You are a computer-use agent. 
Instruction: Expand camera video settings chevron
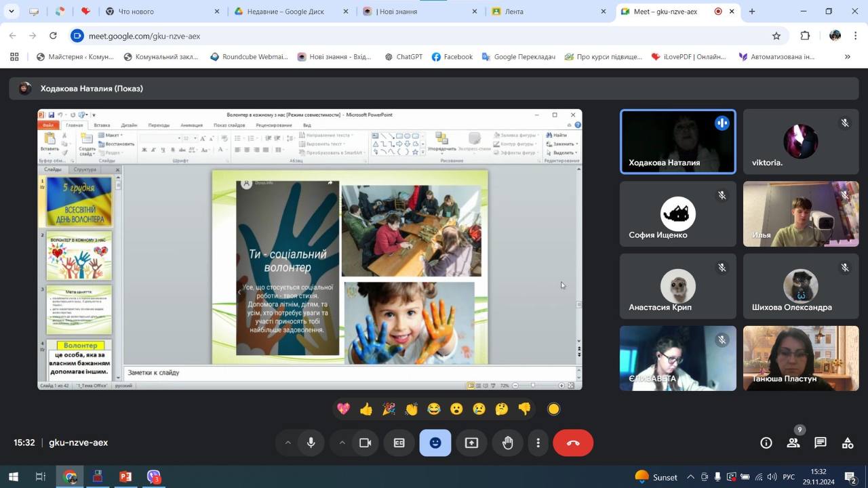pos(342,443)
